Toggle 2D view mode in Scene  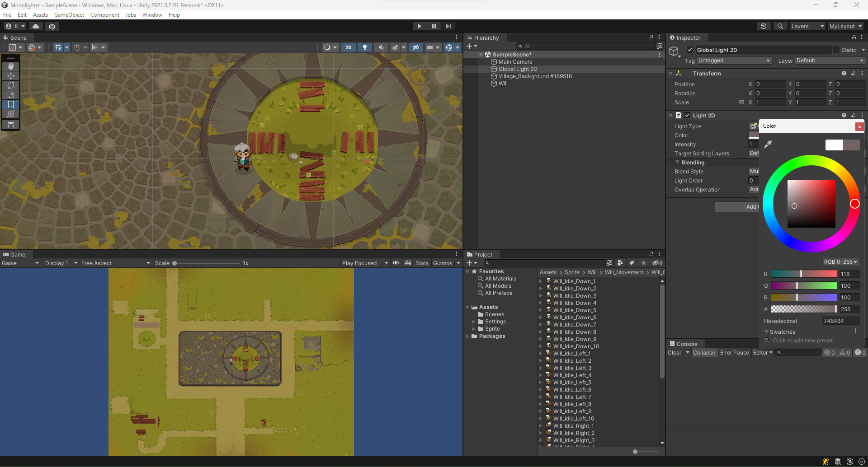(x=348, y=47)
